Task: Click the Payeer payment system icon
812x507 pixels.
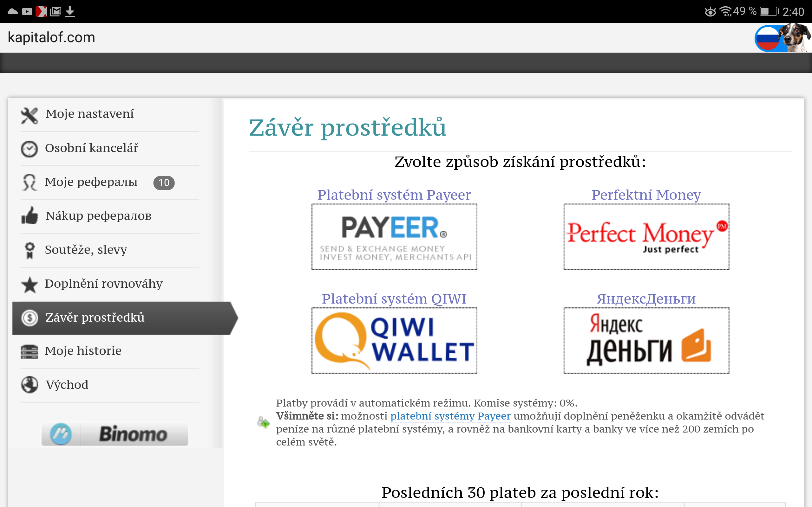Action: click(x=393, y=237)
